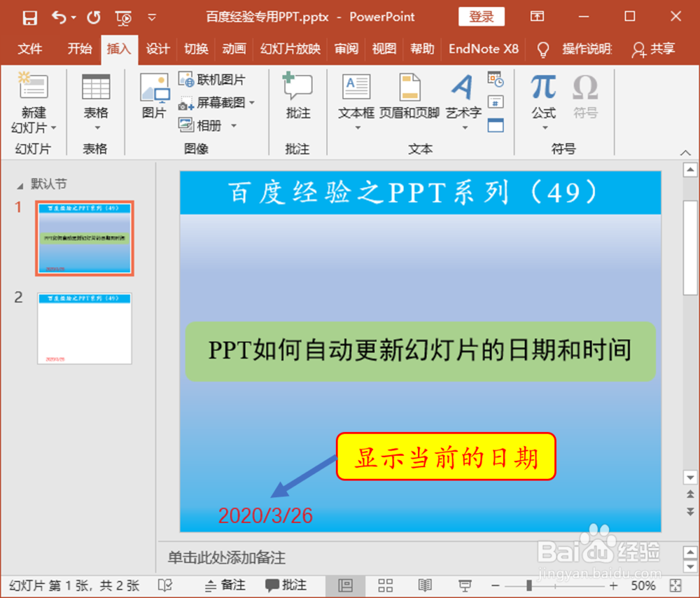Collapse the ribbon with the chevron
Viewport: 700px width, 598px height.
click(685, 152)
